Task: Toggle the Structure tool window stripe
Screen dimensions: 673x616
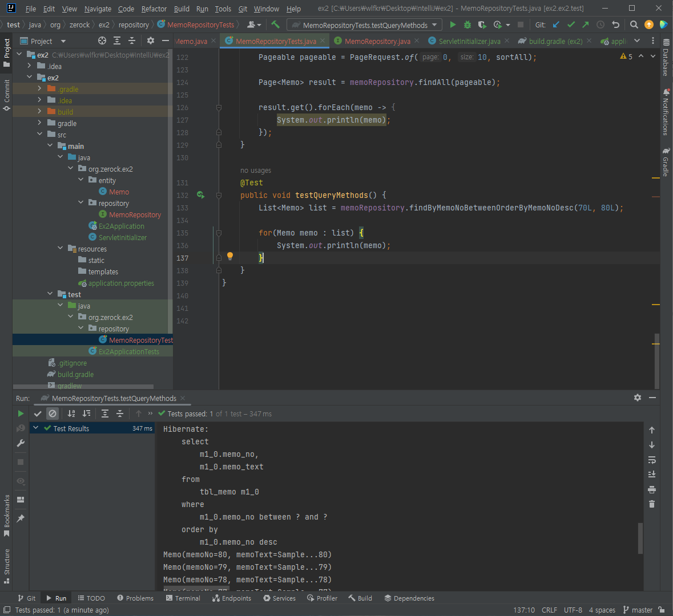Action: pos(6,566)
